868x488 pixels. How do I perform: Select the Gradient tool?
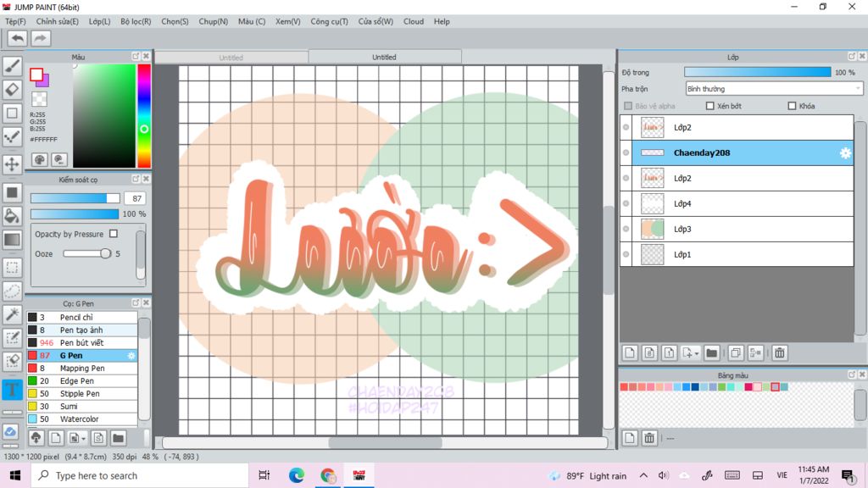point(12,240)
